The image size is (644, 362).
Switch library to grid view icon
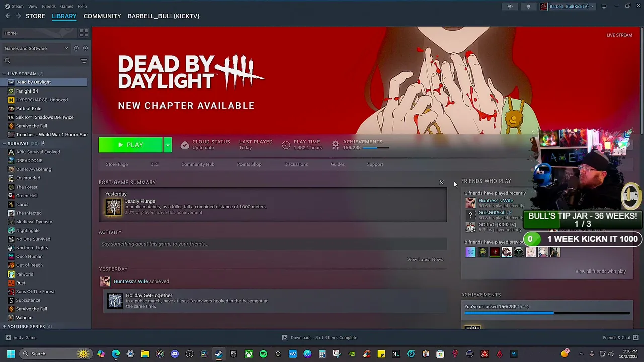[84, 33]
